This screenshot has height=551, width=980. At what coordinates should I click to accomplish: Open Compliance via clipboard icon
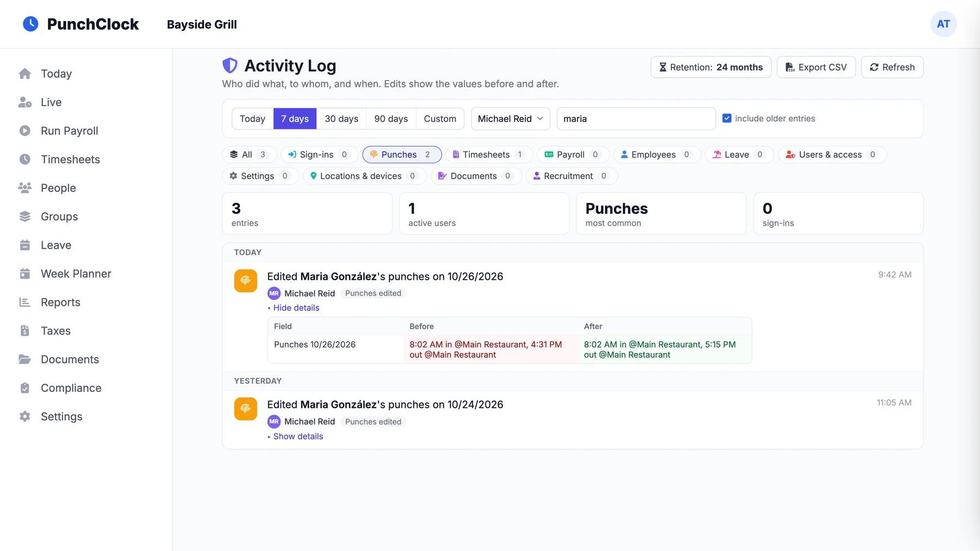coord(25,388)
